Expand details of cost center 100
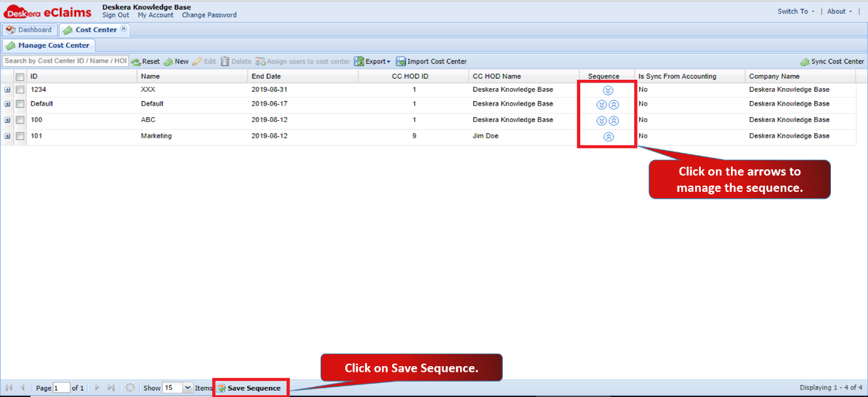This screenshot has height=397, width=868. point(8,120)
